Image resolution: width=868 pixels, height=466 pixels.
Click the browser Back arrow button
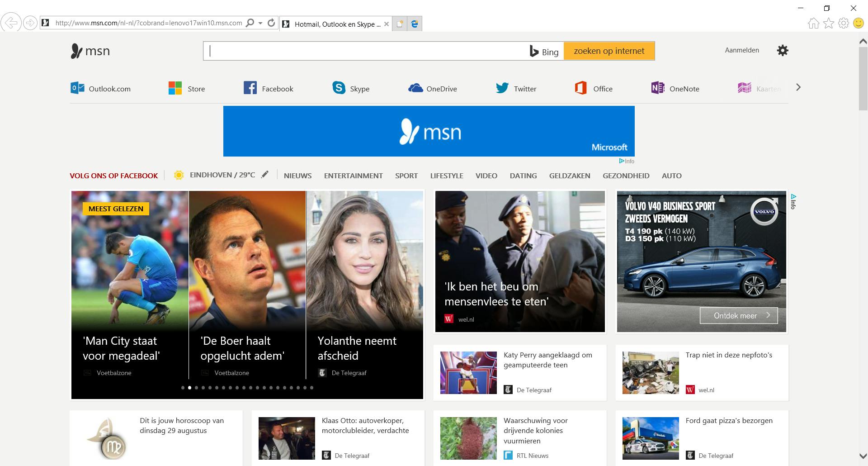click(11, 23)
